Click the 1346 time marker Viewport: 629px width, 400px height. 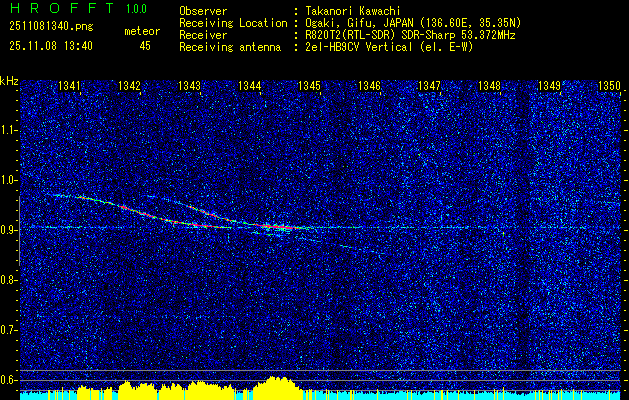(x=369, y=86)
